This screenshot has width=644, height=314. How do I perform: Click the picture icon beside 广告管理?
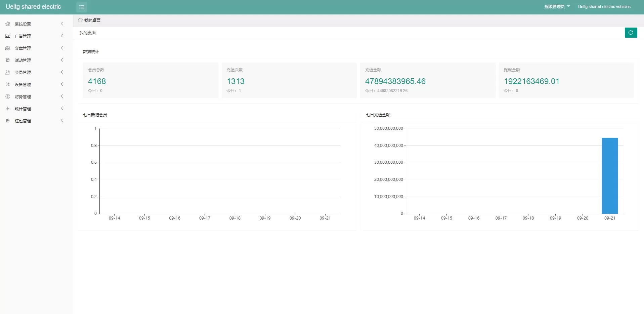(x=8, y=36)
